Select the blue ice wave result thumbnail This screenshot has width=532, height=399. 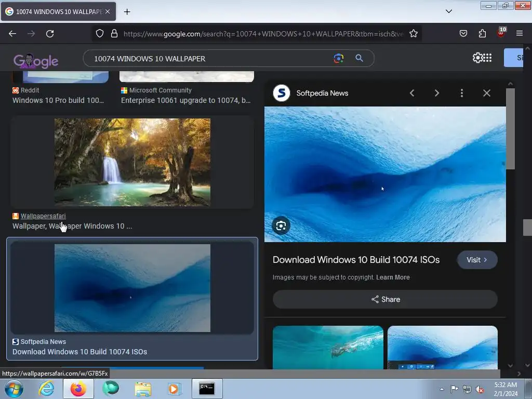coord(132,288)
